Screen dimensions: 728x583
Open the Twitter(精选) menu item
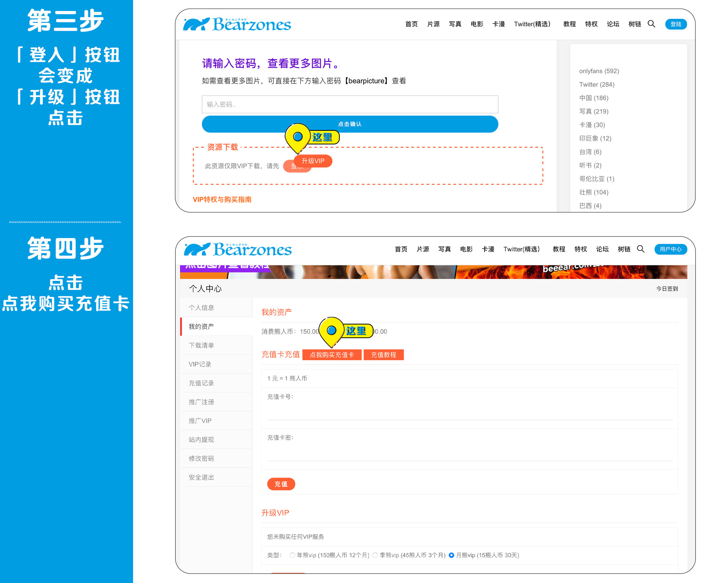(x=532, y=24)
